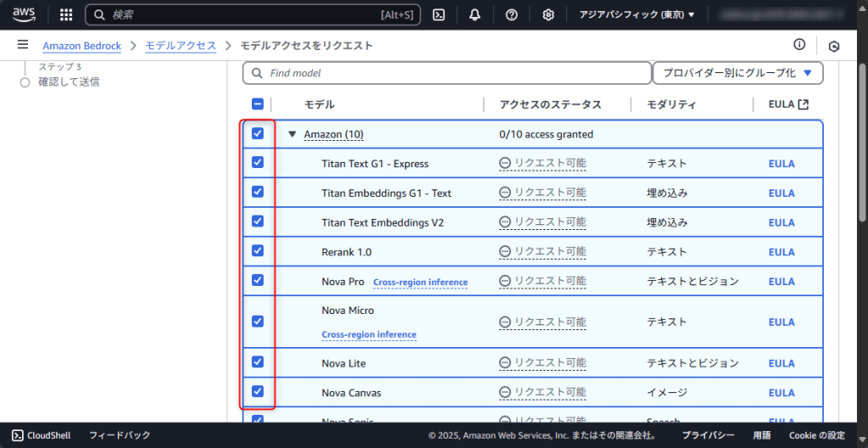Click the EULA column external link icon
The width and height of the screenshot is (868, 448).
coord(804,104)
